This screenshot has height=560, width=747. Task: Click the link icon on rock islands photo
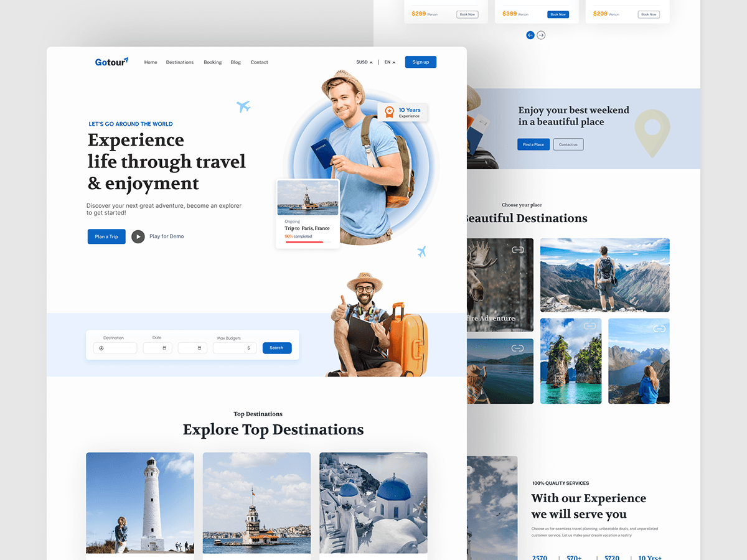[x=590, y=326]
